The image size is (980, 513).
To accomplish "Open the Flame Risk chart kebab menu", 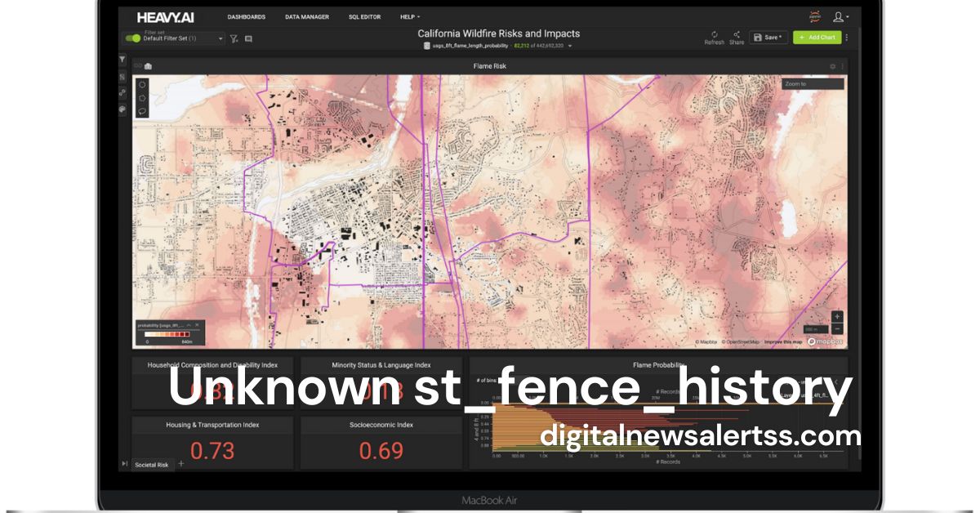I will (x=843, y=66).
